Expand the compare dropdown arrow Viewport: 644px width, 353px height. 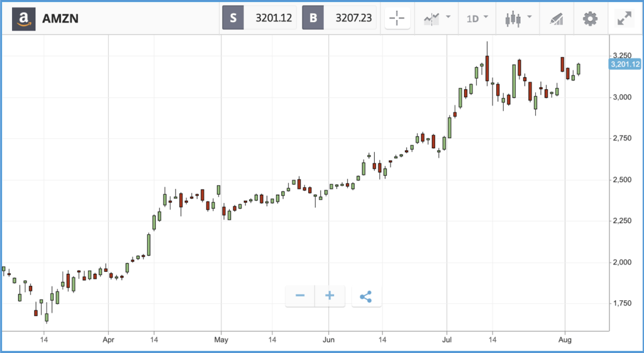pyautogui.click(x=448, y=17)
